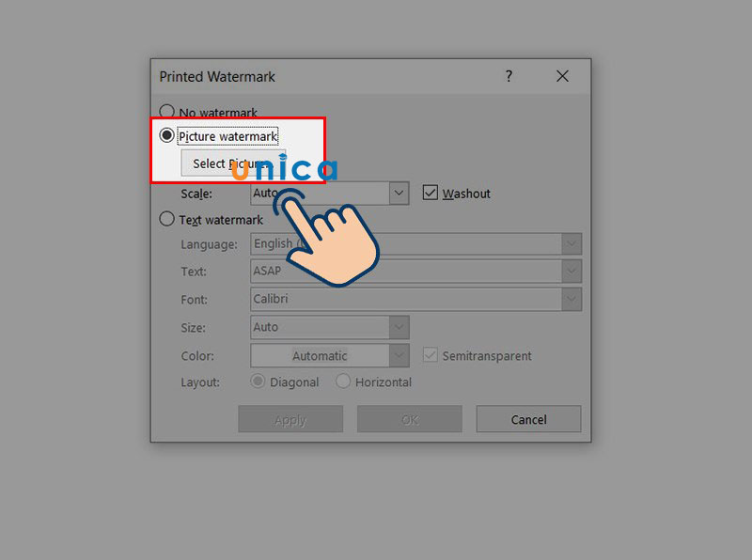Click the Apply button

click(x=290, y=419)
